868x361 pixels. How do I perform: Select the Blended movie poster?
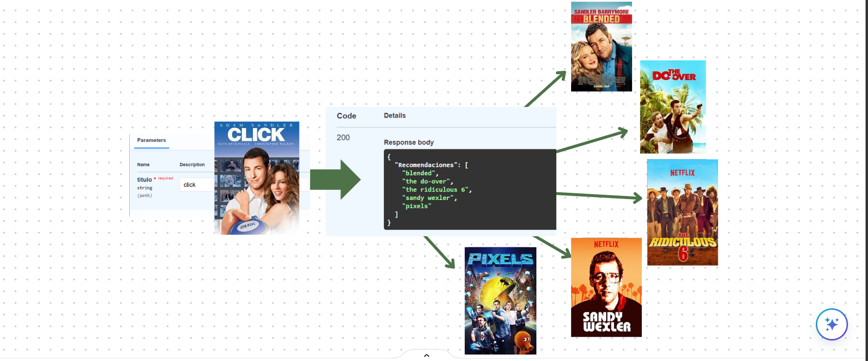[x=601, y=47]
